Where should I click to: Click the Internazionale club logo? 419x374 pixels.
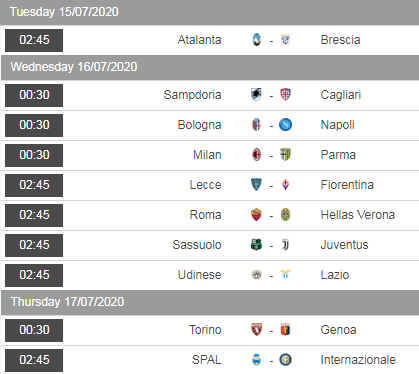click(x=285, y=360)
